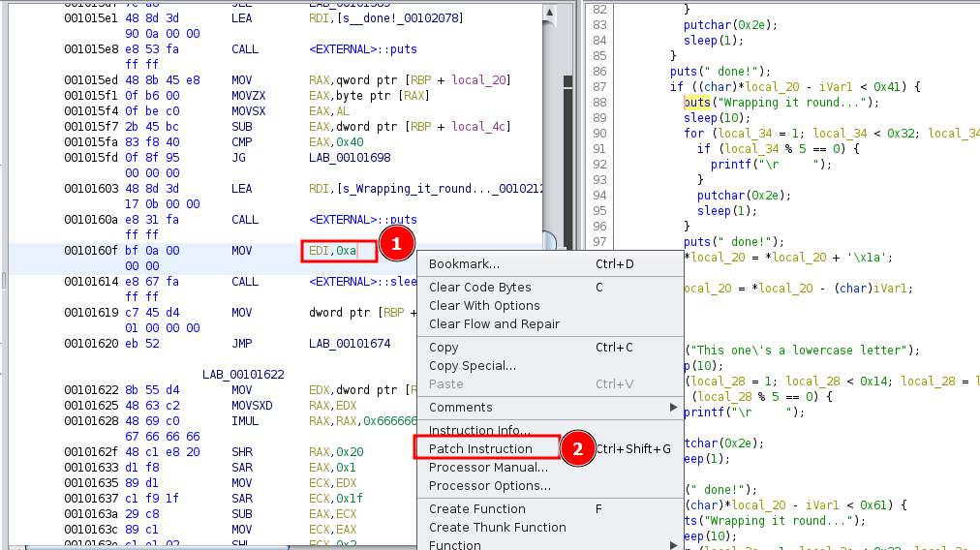Viewport: 980px width, 550px height.
Task: Choose Create Function menu item
Action: pos(476,508)
